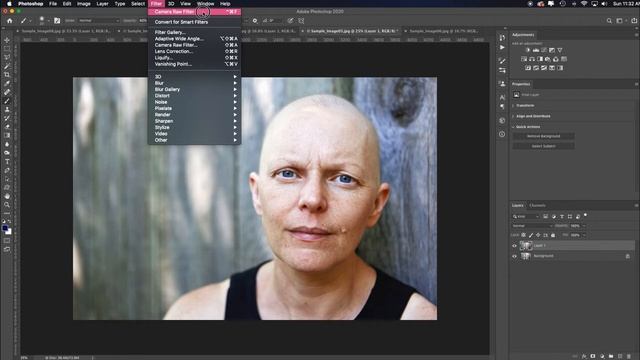The width and height of the screenshot is (640, 360).
Task: Open the layer Opacity dropdown
Action: click(x=584, y=226)
